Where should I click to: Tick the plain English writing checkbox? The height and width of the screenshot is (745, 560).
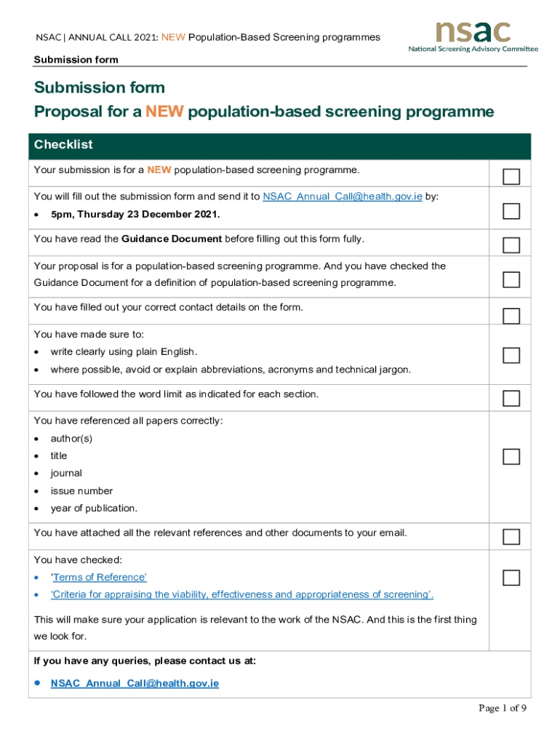click(x=512, y=355)
